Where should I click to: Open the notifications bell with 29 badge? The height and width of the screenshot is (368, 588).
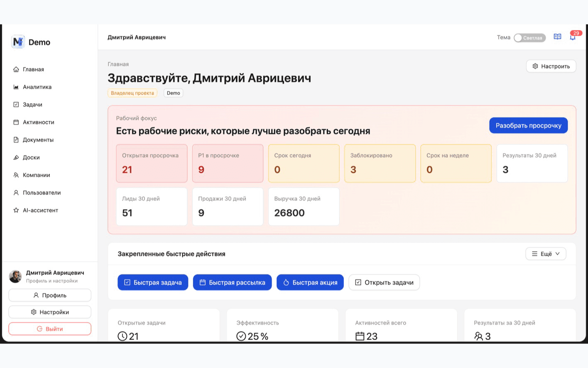[573, 37]
